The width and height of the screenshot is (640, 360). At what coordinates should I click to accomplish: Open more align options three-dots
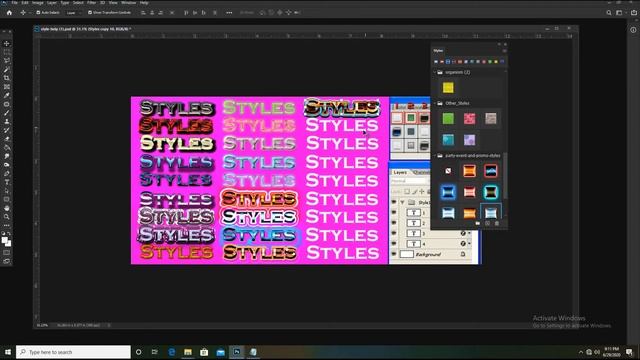(229, 13)
